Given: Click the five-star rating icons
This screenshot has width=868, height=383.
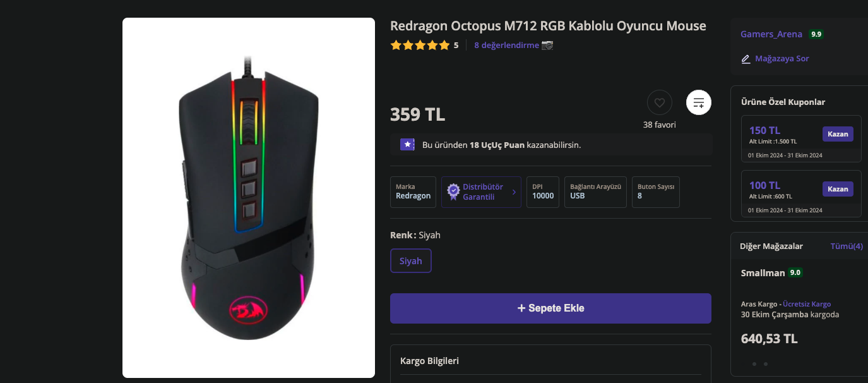Looking at the screenshot, I should point(420,45).
